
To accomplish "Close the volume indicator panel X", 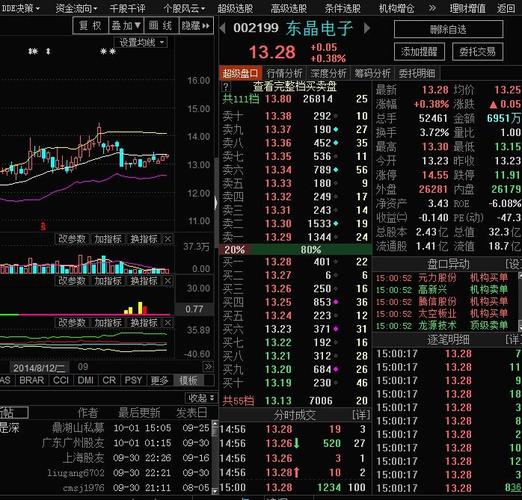I will click(x=168, y=239).
